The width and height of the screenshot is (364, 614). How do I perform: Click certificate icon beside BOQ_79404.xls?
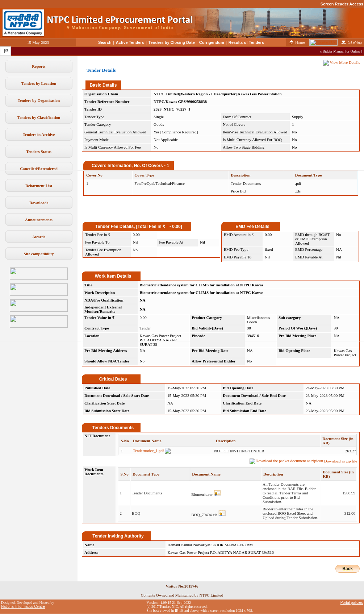click(x=222, y=513)
